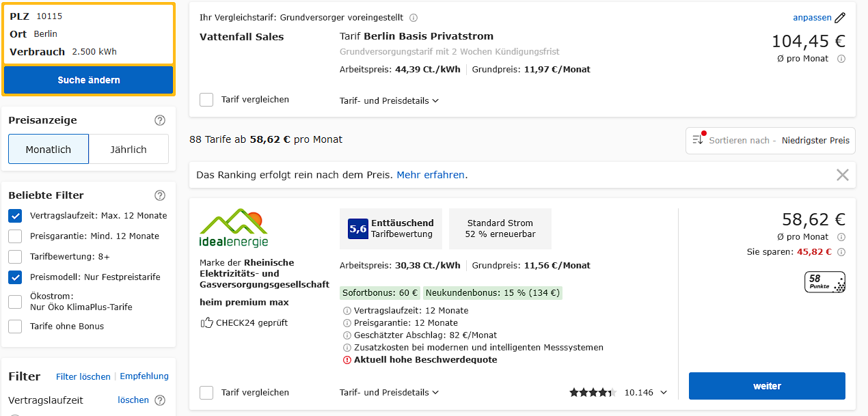Image resolution: width=868 pixels, height=416 pixels.
Task: Open help icon for Beliebte Filter
Action: [160, 195]
